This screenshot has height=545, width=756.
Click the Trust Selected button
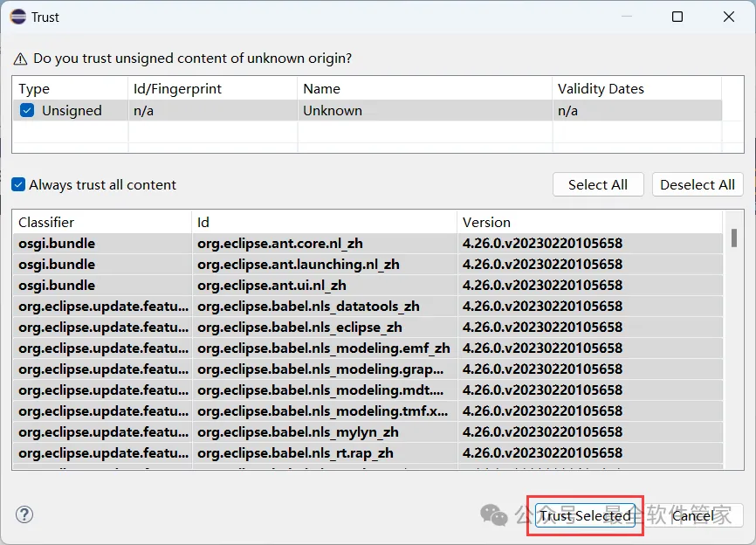[585, 515]
